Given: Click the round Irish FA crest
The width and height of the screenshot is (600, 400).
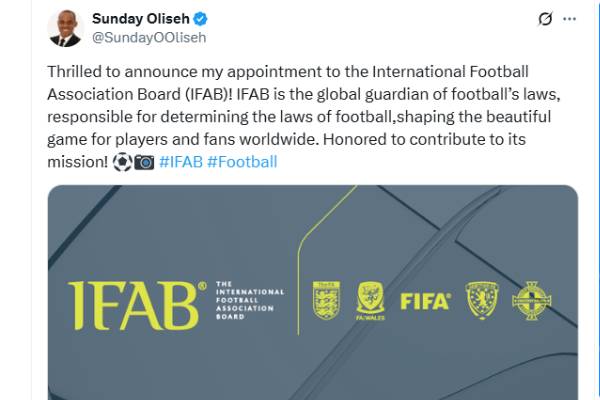Looking at the screenshot, I should (532, 300).
